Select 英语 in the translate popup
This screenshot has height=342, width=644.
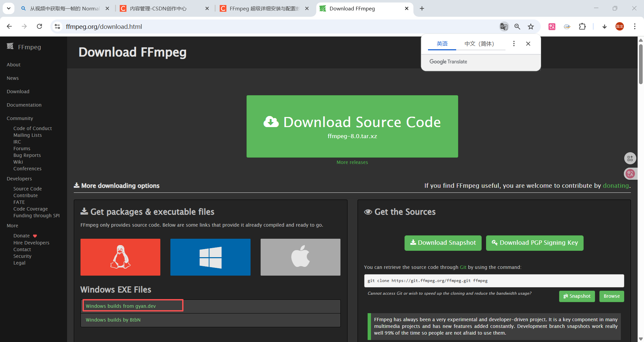pyautogui.click(x=442, y=44)
